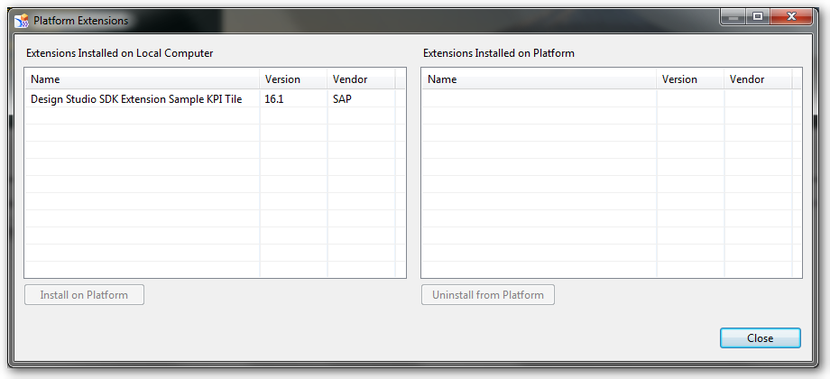Select the Design Studio SDK Extension Sample KPI Tile row
This screenshot has width=830, height=379.
point(215,99)
